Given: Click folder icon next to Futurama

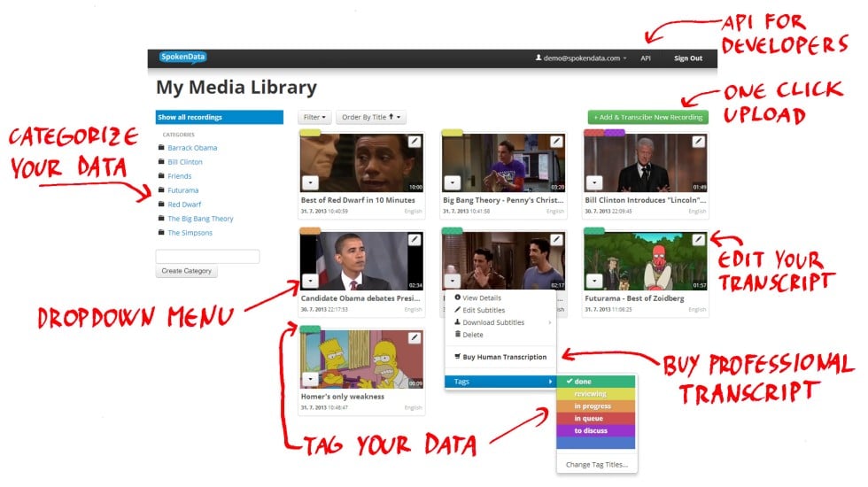Looking at the screenshot, I should [161, 189].
